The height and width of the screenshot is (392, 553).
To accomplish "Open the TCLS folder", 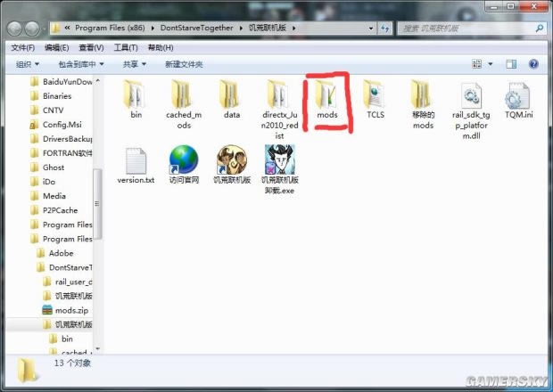I will 375,99.
